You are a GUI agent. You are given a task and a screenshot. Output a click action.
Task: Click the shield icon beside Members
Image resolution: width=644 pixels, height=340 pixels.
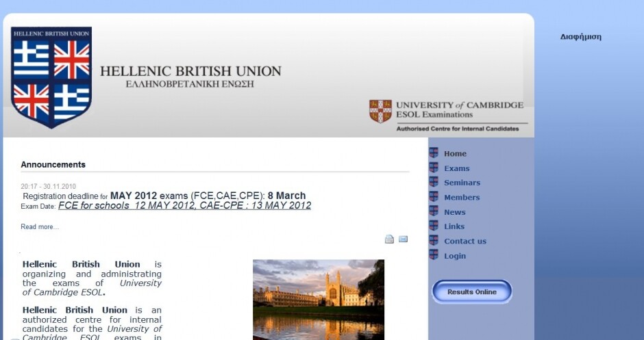(434, 197)
